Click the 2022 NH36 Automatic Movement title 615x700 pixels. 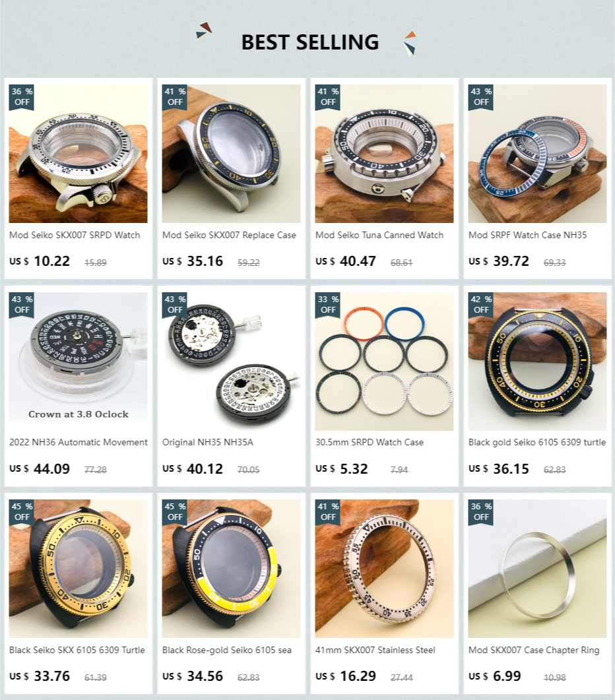(x=78, y=442)
